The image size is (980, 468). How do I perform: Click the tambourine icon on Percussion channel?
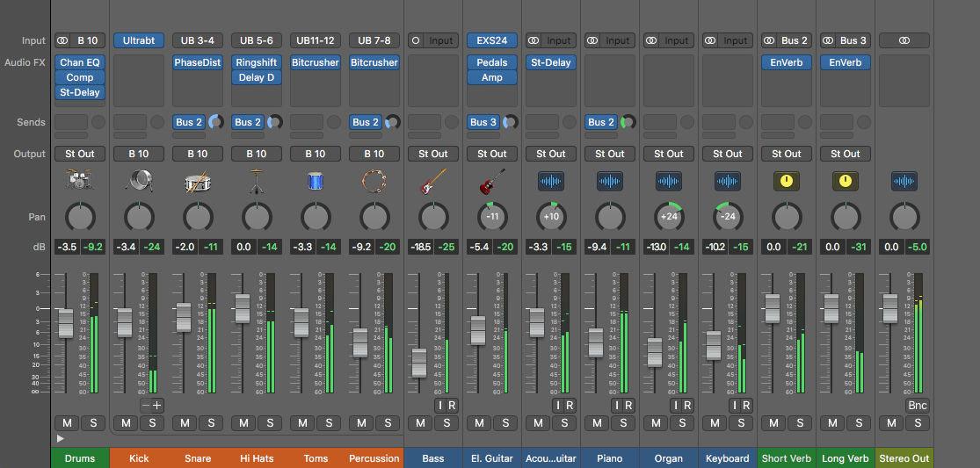[374, 181]
